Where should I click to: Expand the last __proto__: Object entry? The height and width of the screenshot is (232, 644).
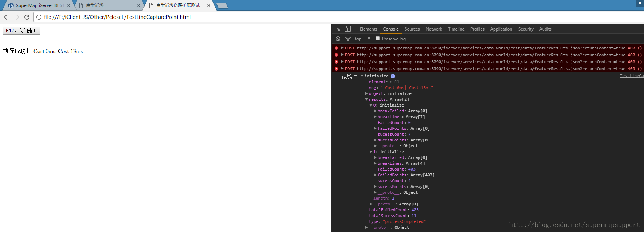coord(366,227)
